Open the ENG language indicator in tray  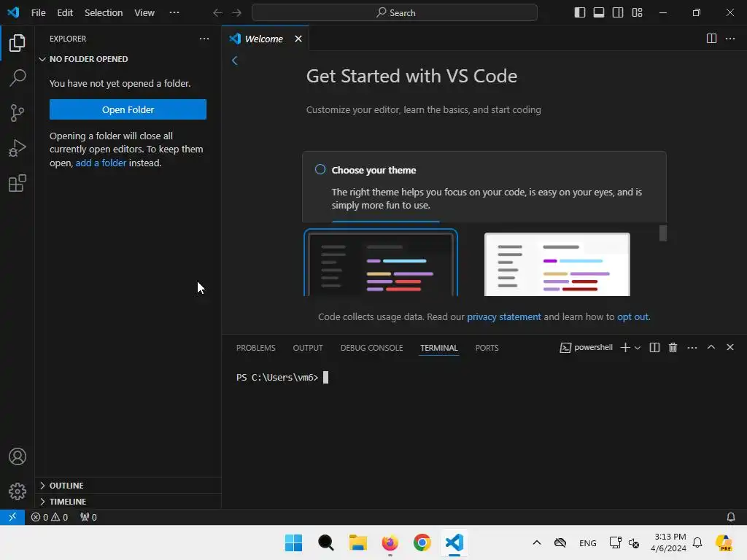pos(587,542)
